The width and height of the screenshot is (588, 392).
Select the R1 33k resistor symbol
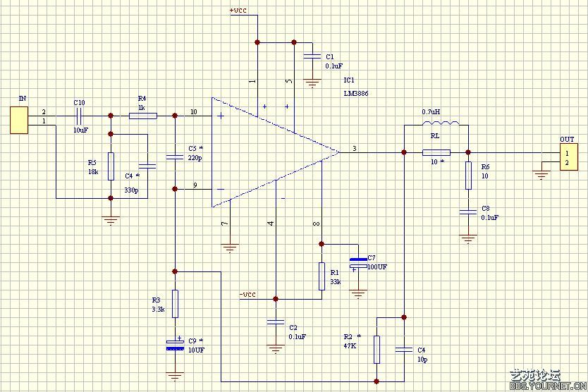tap(321, 276)
